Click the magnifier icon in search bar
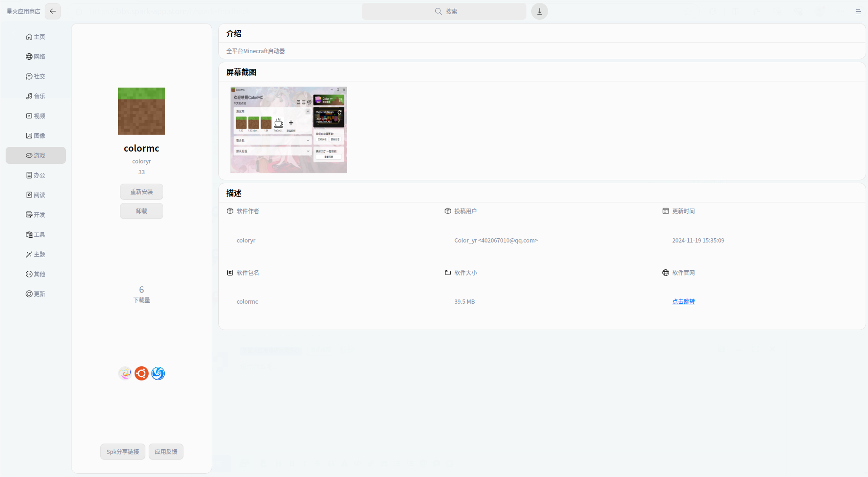This screenshot has height=477, width=868. click(x=438, y=11)
